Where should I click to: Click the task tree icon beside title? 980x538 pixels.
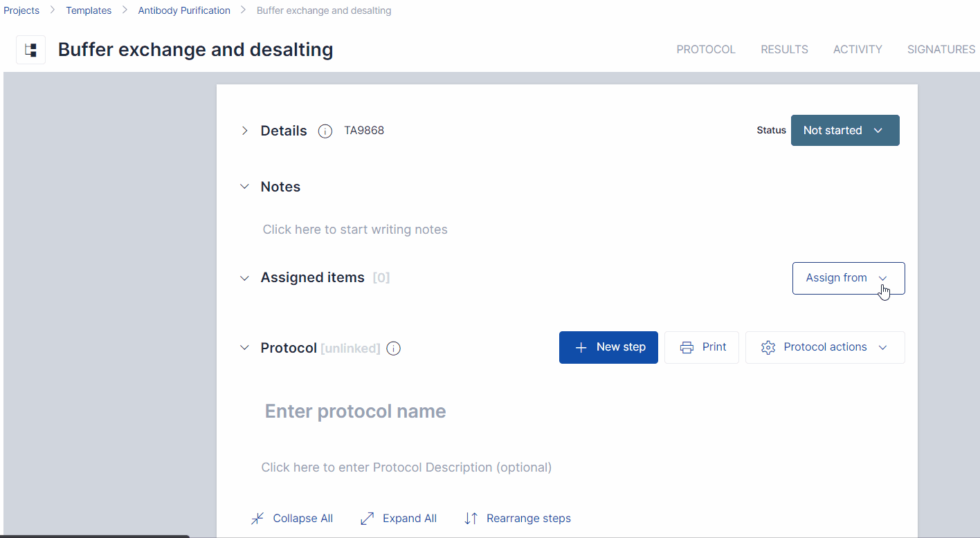30,50
